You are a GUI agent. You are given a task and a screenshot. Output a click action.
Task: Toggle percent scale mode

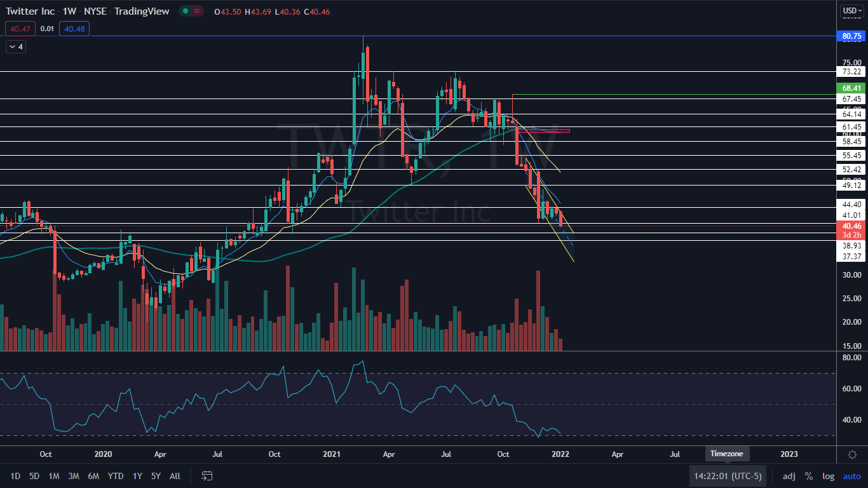[808, 476]
